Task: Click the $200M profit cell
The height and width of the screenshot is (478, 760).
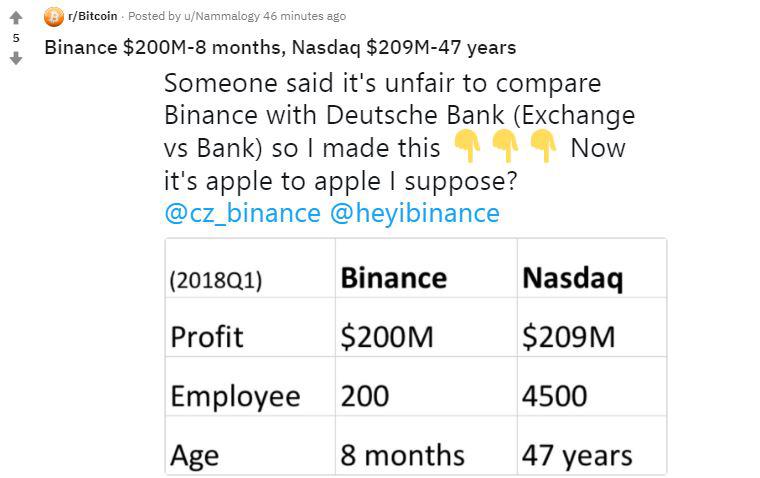Action: point(387,337)
